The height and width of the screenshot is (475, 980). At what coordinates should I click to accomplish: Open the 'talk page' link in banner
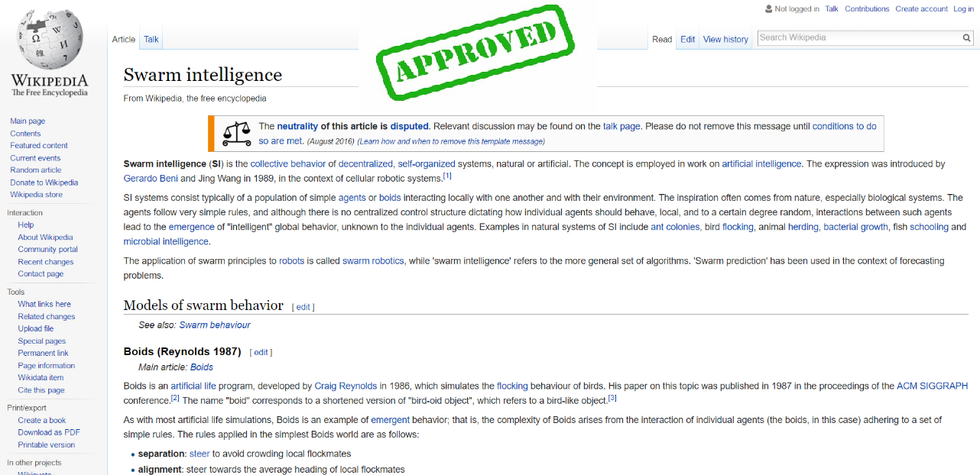[x=621, y=127]
